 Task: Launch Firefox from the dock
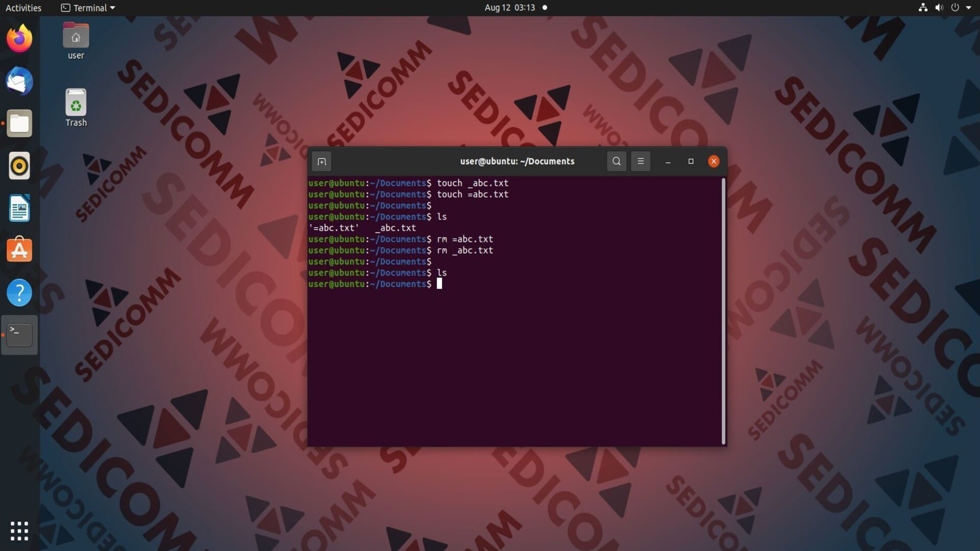coord(19,39)
